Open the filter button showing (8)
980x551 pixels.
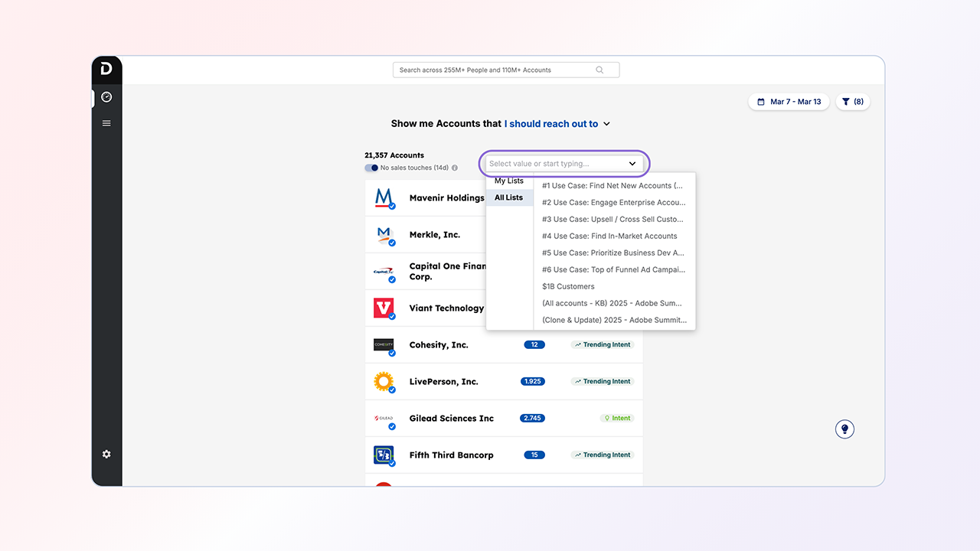point(852,102)
